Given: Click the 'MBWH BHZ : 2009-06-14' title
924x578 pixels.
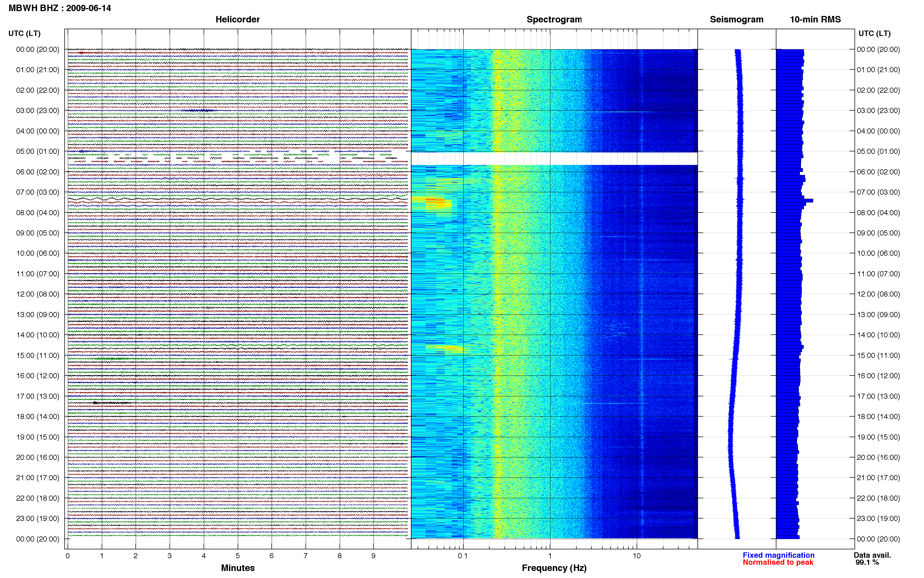Looking at the screenshot, I should [60, 8].
